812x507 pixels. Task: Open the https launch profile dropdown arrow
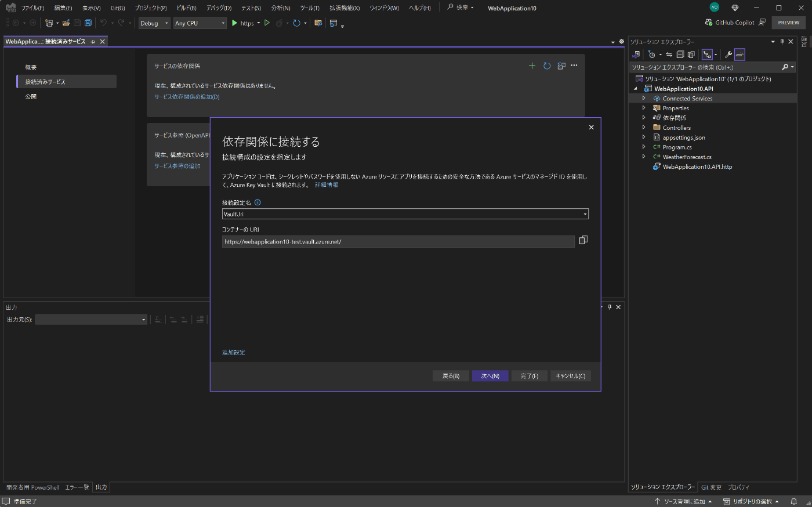(259, 23)
